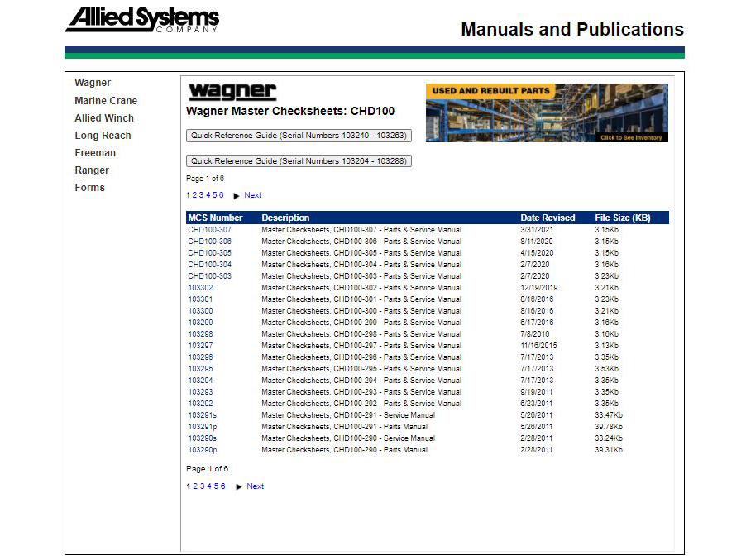This screenshot has width=746, height=560.
Task: Open MCS number 103297
Action: click(201, 346)
